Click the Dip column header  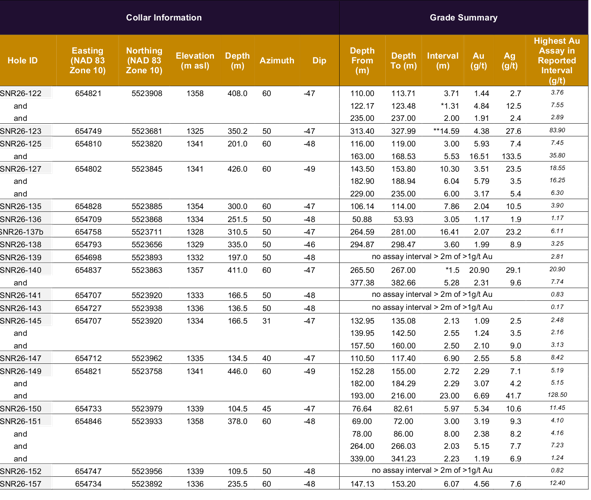coord(319,61)
